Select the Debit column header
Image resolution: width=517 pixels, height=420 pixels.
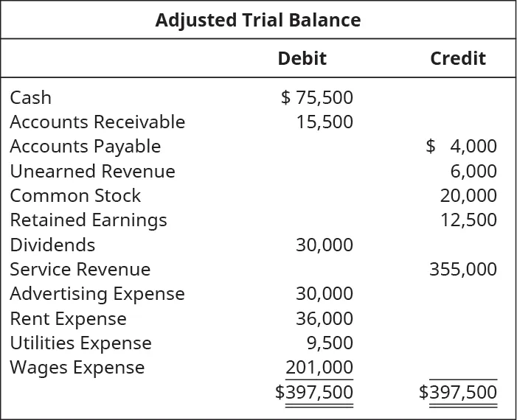(x=302, y=58)
